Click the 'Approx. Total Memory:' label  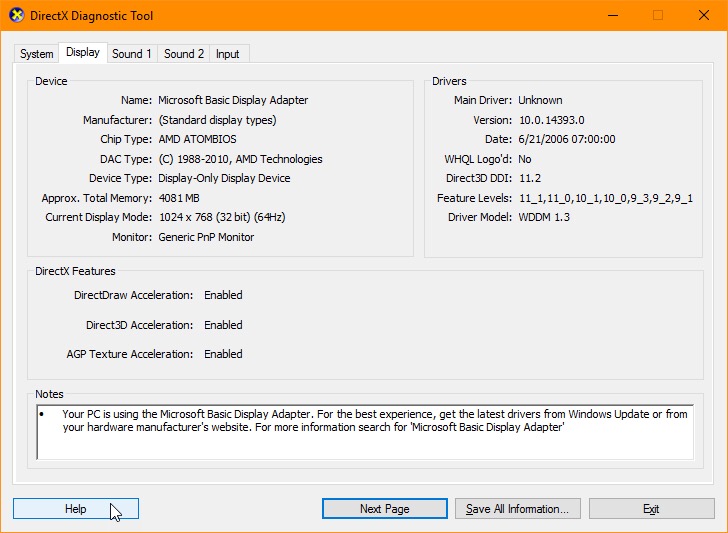(x=97, y=198)
